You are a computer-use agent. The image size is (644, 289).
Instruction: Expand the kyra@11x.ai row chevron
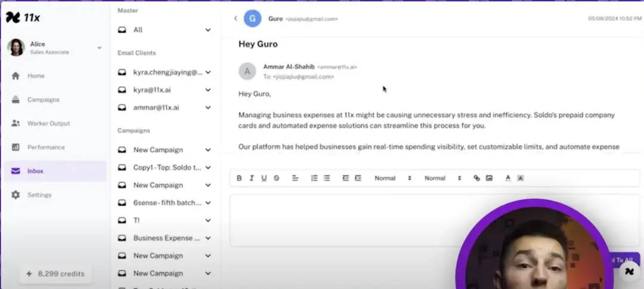208,90
